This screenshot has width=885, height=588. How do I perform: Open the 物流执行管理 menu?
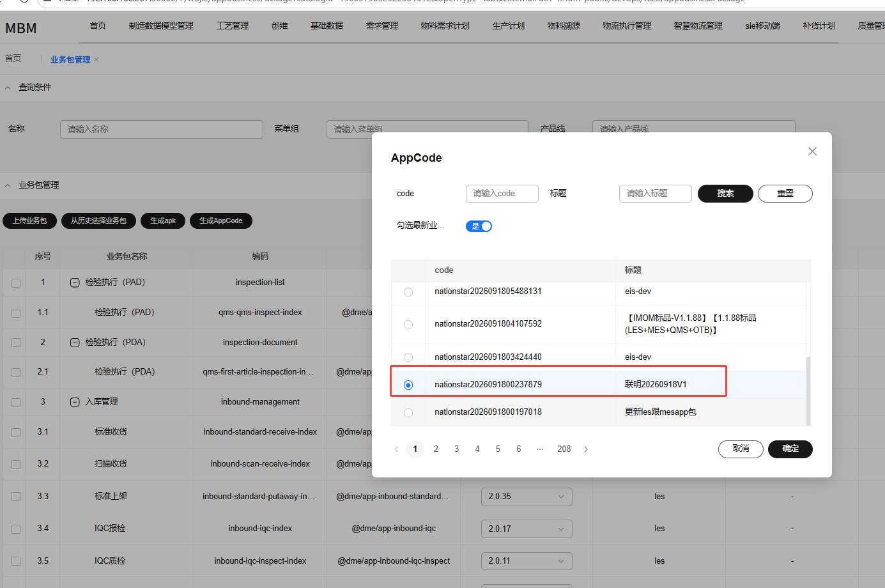pyautogui.click(x=627, y=26)
